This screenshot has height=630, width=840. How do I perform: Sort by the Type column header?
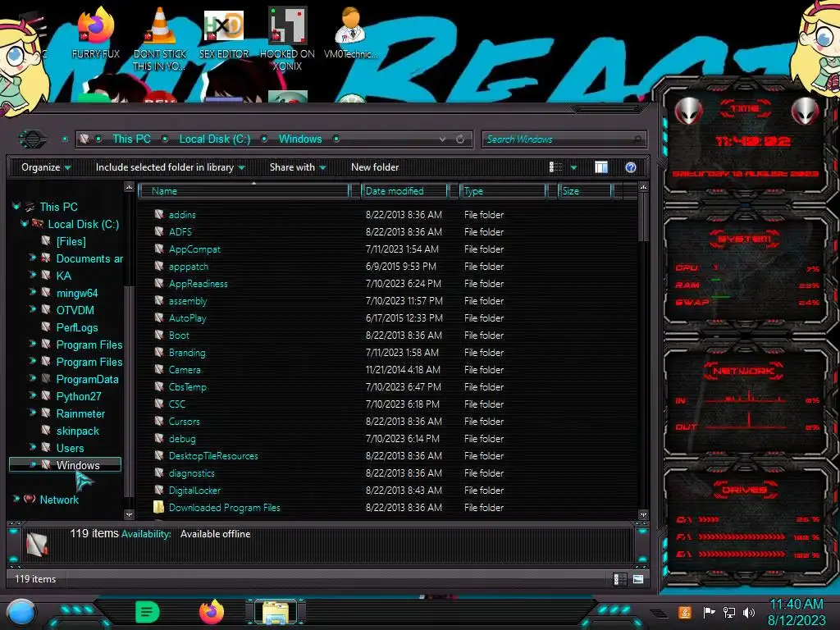coord(503,191)
